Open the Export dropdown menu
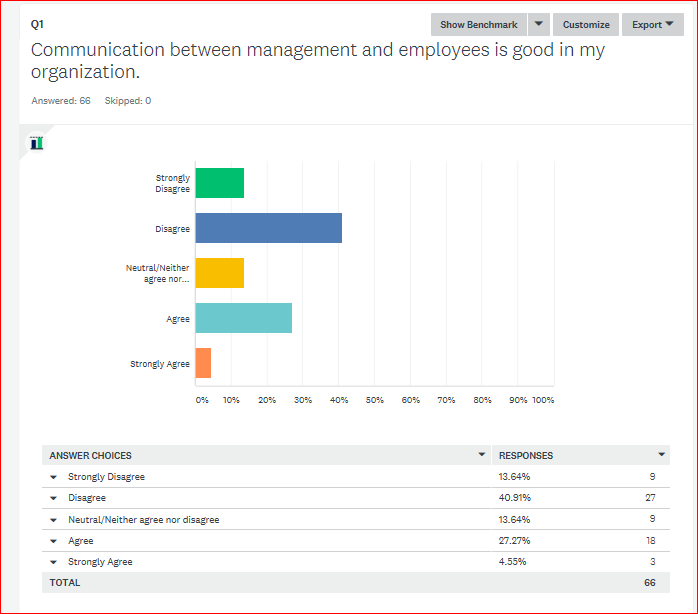This screenshot has width=698, height=614. 652,25
